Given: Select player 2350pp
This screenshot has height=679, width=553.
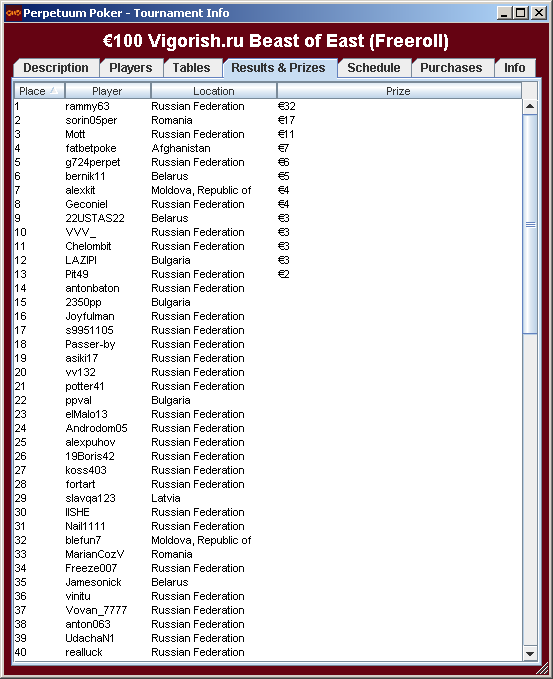Looking at the screenshot, I should [x=83, y=303].
